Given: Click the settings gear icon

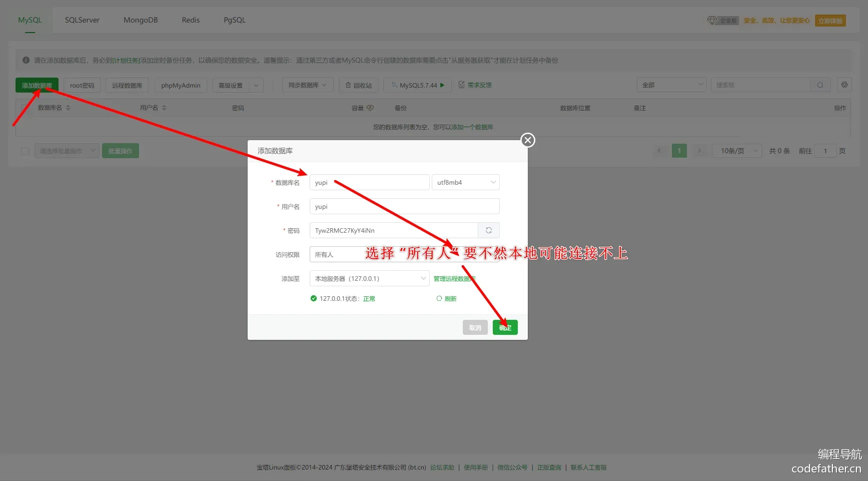Looking at the screenshot, I should 844,85.
